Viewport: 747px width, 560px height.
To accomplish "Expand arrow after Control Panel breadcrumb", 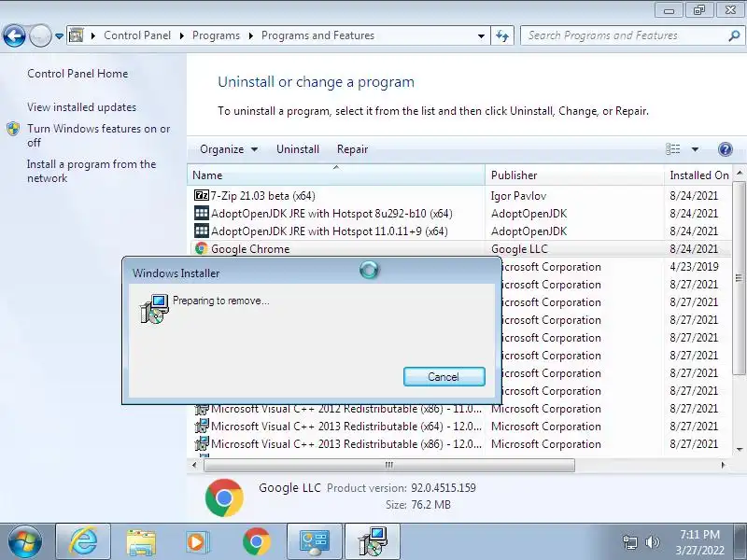I will pyautogui.click(x=181, y=35).
